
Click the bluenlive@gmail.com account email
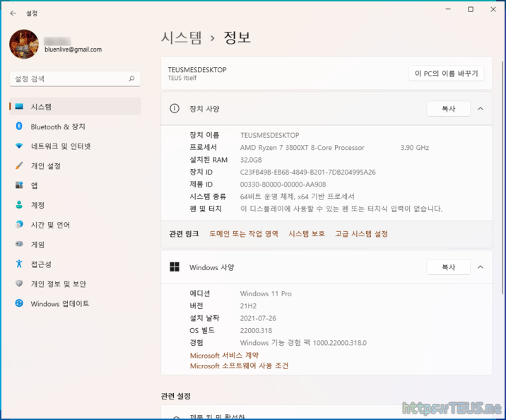(x=73, y=49)
